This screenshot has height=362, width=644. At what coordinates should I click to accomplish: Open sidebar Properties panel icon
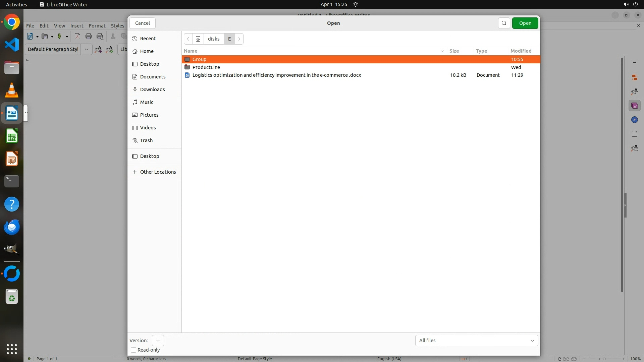click(634, 77)
